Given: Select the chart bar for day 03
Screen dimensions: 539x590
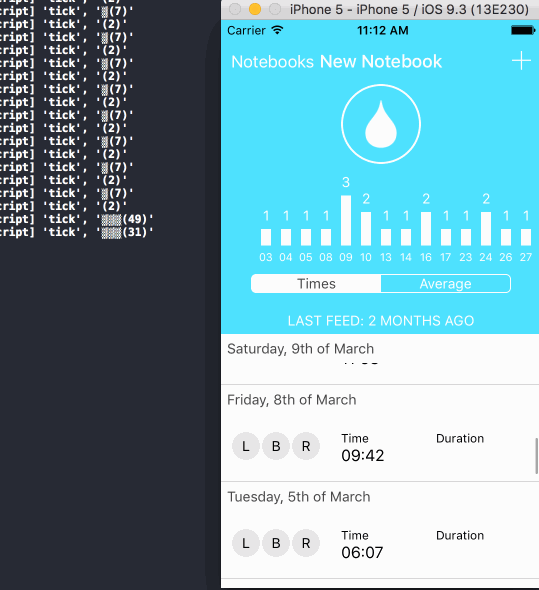Looking at the screenshot, I should point(266,237).
